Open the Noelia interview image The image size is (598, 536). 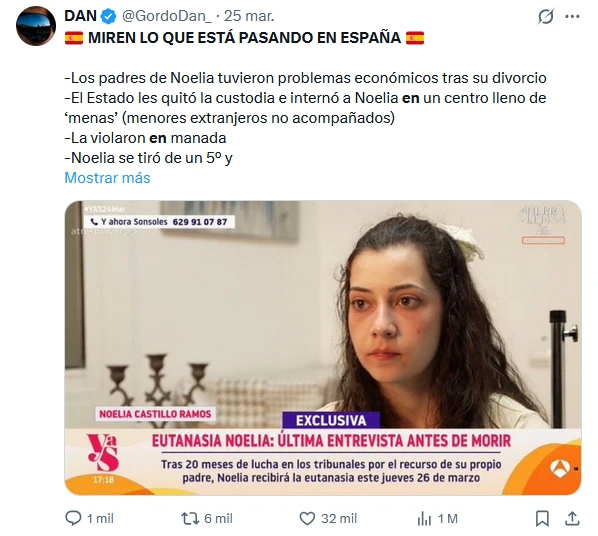click(323, 348)
